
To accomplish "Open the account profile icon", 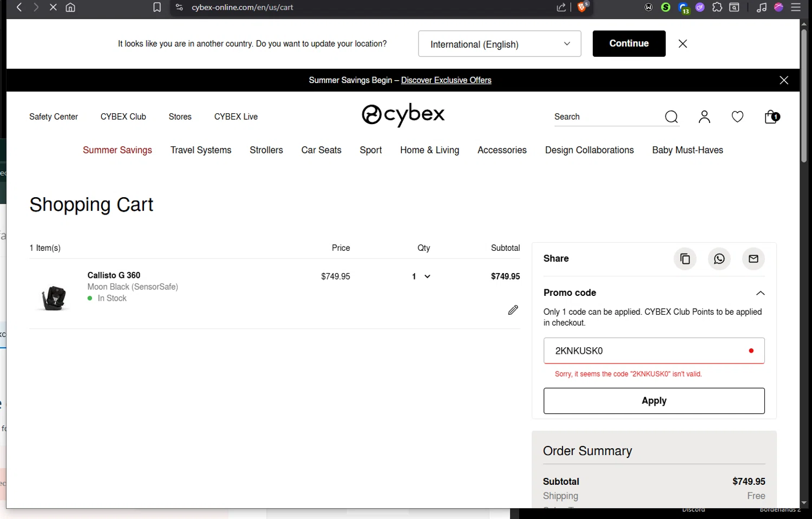I will tap(704, 117).
